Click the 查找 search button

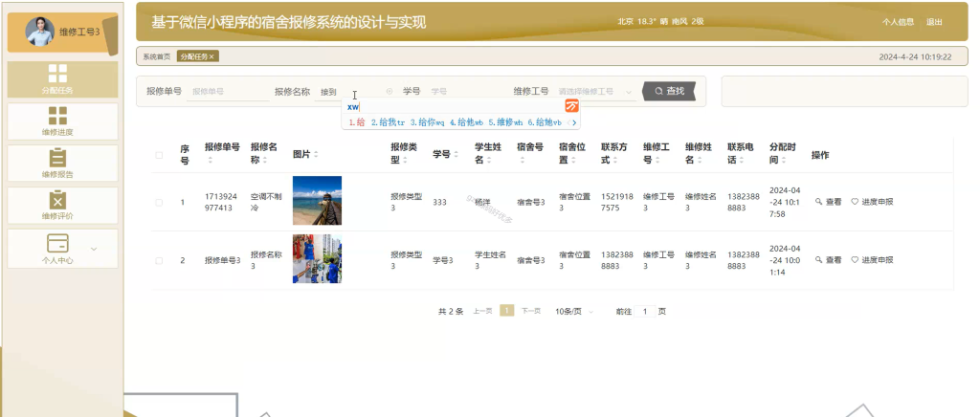coord(669,91)
